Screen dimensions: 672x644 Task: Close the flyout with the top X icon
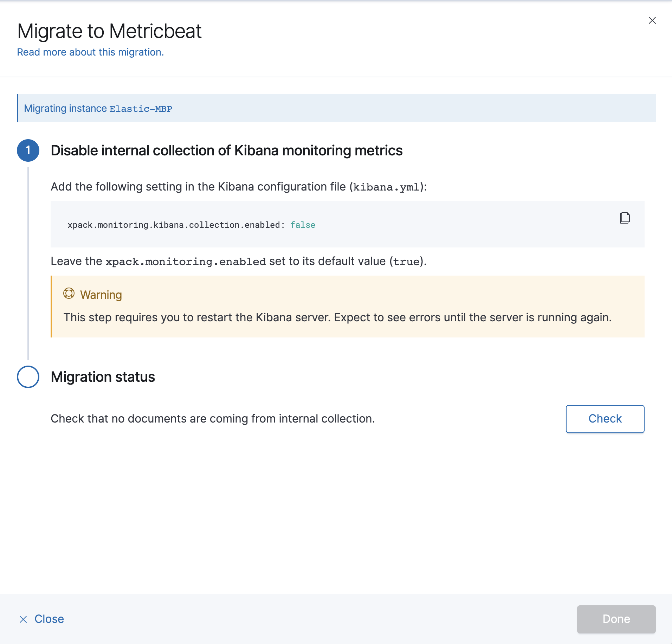tap(652, 20)
